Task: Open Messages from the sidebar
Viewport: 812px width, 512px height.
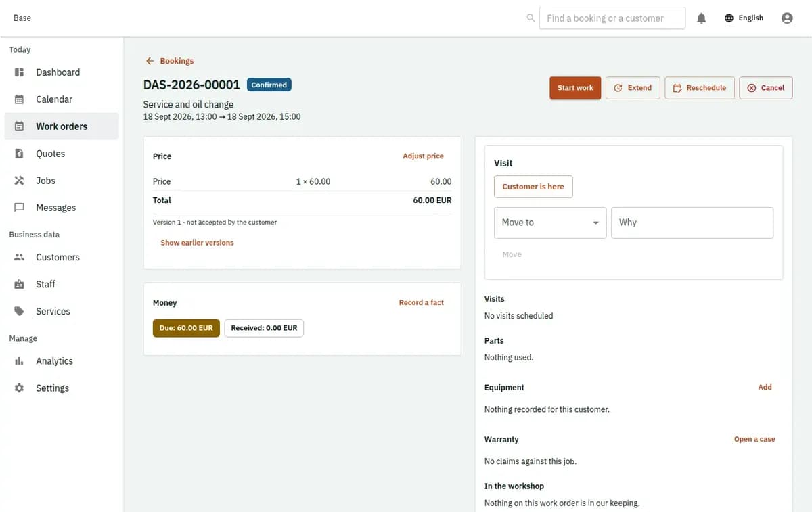Action: pyautogui.click(x=62, y=208)
